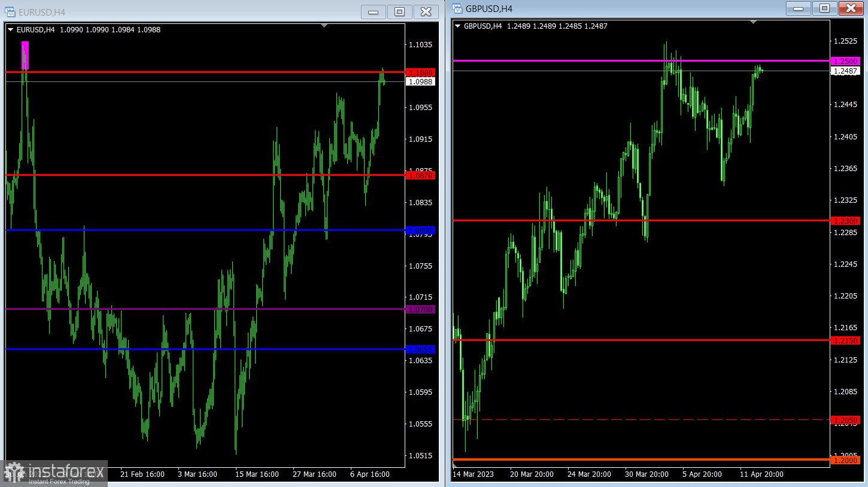Click GBPUSD OHLC values 1.2489 1.2489 1.2485 1.2487
The width and height of the screenshot is (868, 487).
click(x=557, y=26)
